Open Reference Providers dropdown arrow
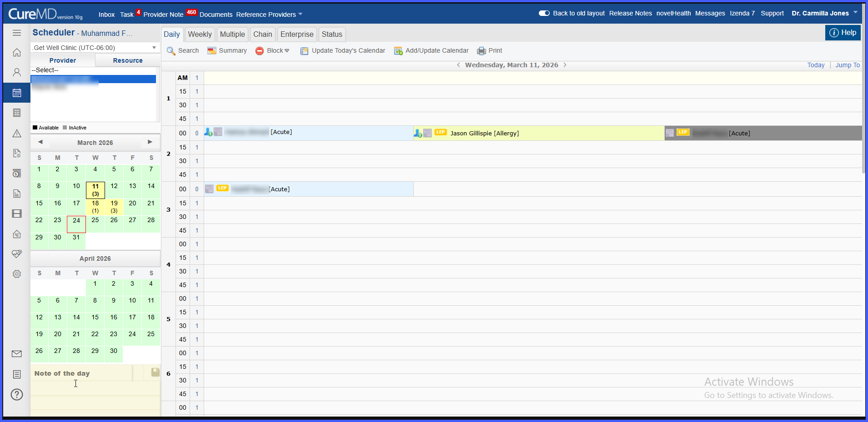The height and width of the screenshot is (422, 868). [300, 15]
